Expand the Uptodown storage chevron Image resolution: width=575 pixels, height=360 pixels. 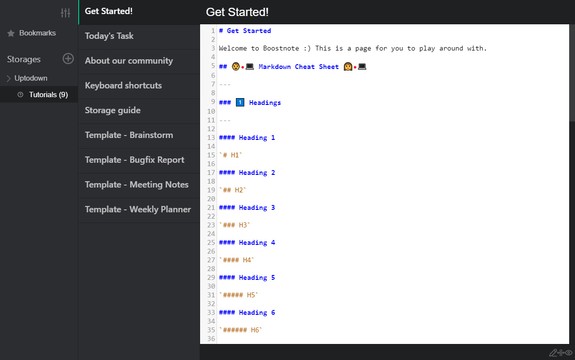(x=8, y=78)
